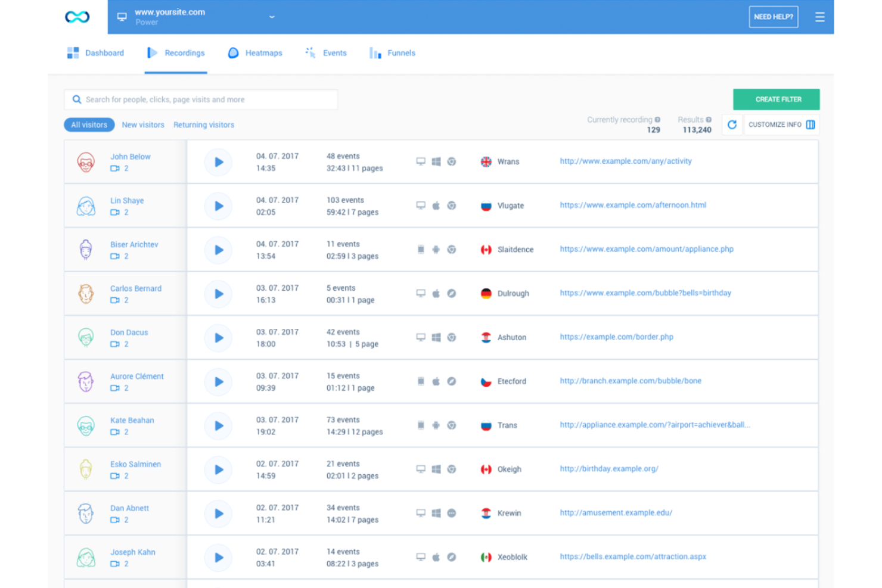Click the search for people input field
882x588 pixels.
pyautogui.click(x=200, y=99)
